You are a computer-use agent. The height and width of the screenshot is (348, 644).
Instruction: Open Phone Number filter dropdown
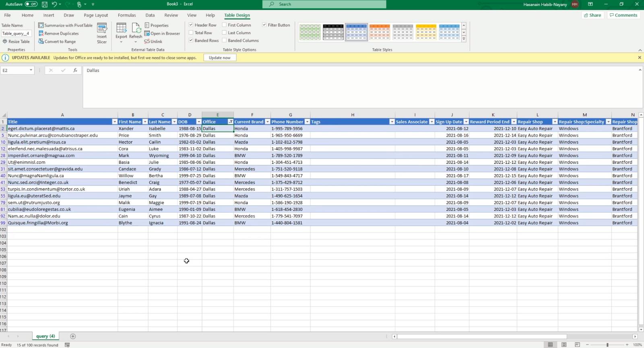[307, 121]
